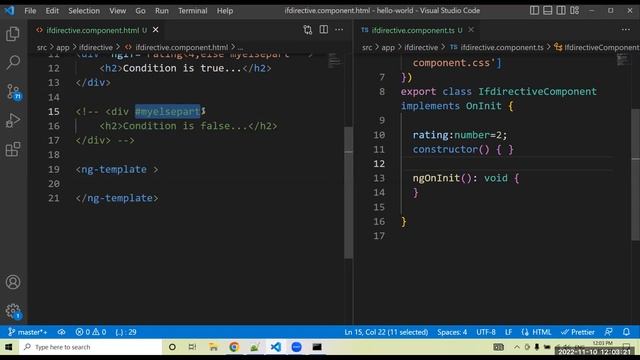Change indentation via 'Spaces: 4'

(x=452, y=332)
